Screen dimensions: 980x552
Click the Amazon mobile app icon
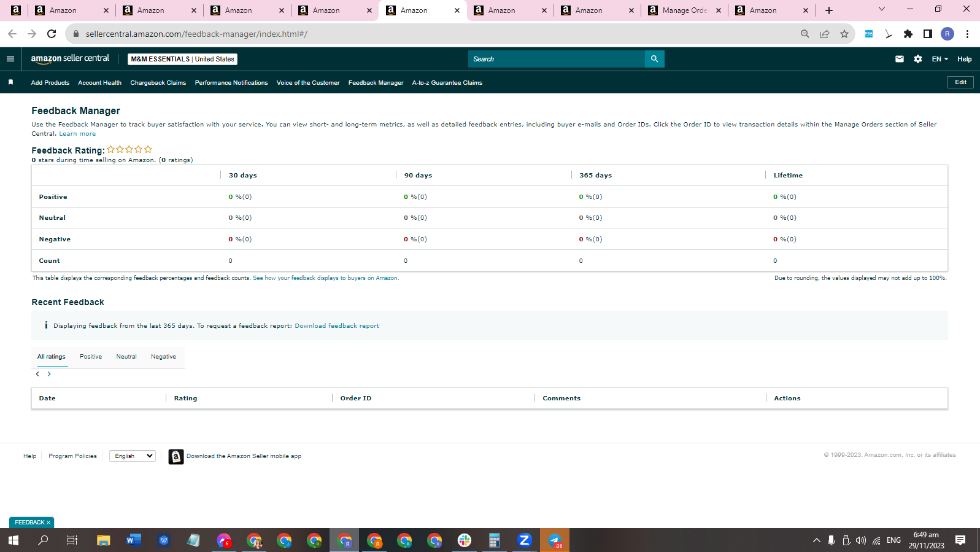[176, 456]
